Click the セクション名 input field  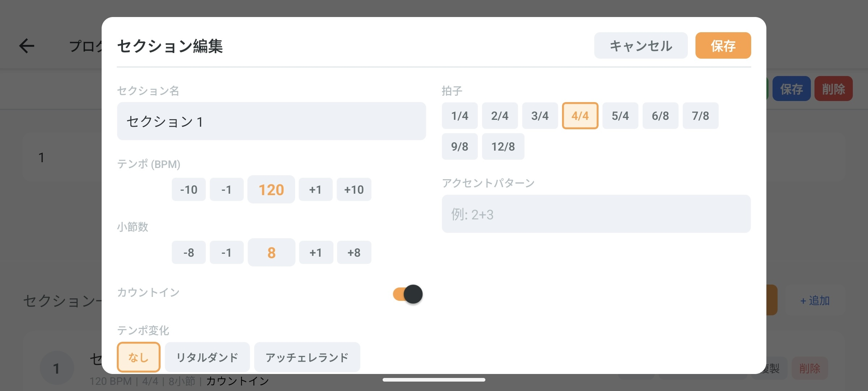[271, 121]
